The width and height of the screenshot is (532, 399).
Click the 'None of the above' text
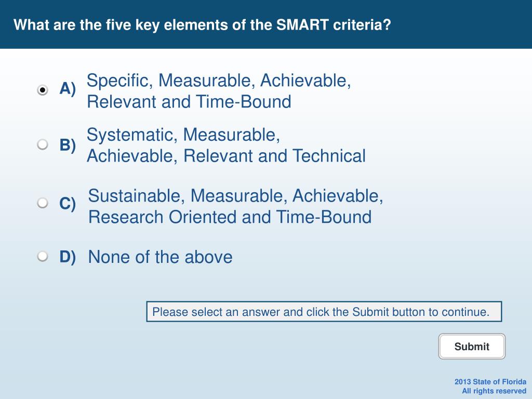click(x=160, y=257)
